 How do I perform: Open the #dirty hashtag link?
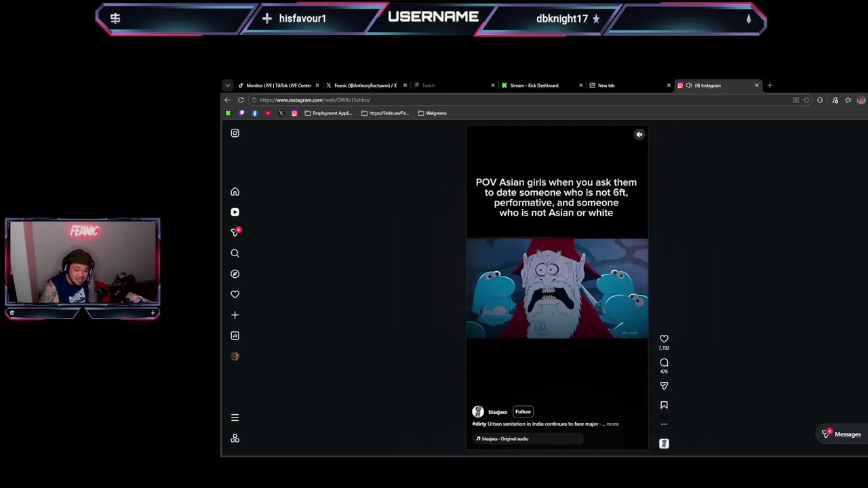click(x=479, y=424)
